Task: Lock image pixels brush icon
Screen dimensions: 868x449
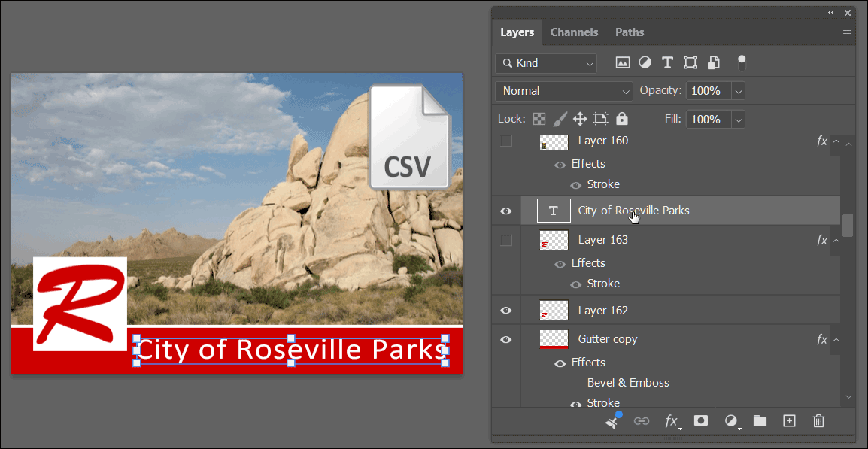Action: click(560, 119)
